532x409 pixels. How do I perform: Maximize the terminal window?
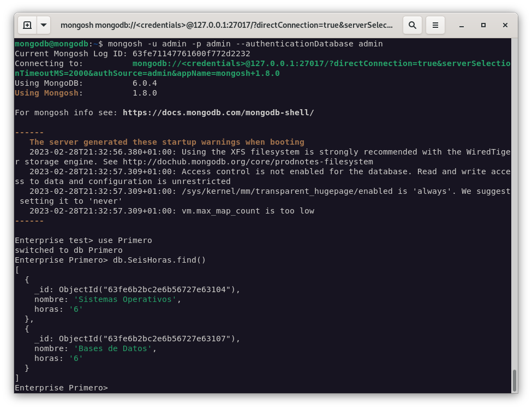(x=483, y=25)
